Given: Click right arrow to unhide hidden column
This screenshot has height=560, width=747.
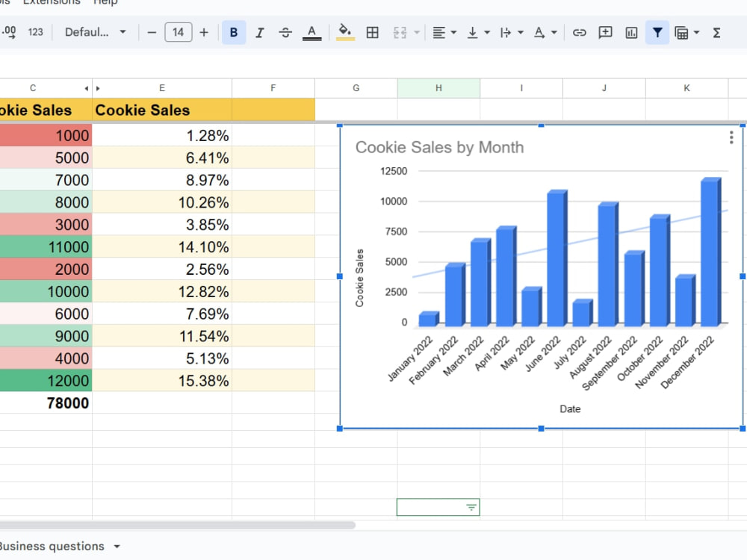Looking at the screenshot, I should point(98,89).
